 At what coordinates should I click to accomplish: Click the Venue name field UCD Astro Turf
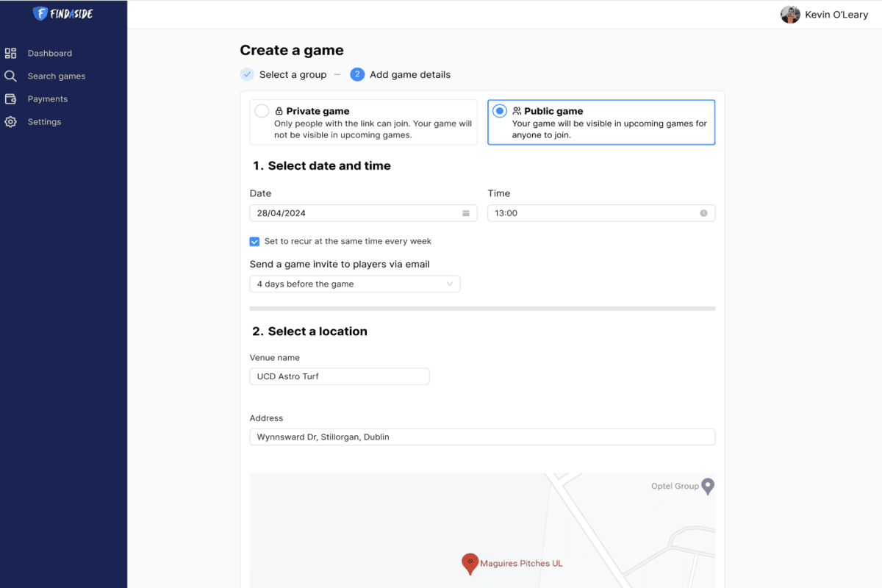click(340, 376)
